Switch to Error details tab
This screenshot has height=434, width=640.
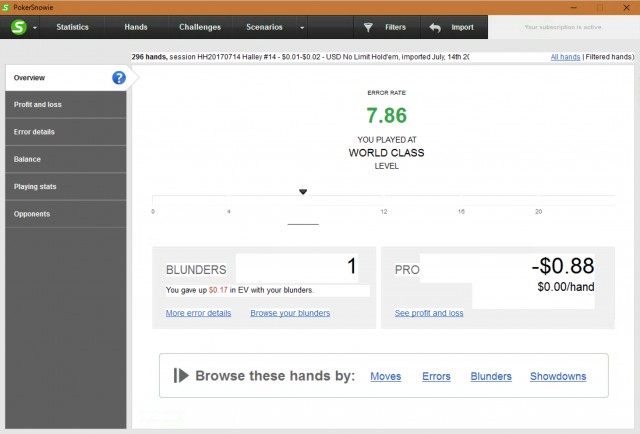pyautogui.click(x=66, y=132)
